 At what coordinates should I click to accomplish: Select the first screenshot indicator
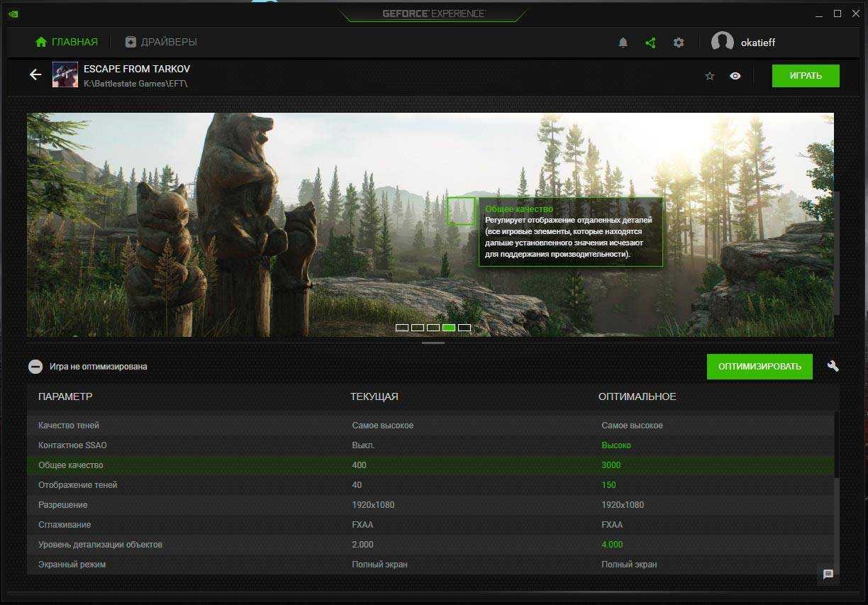[x=402, y=328]
